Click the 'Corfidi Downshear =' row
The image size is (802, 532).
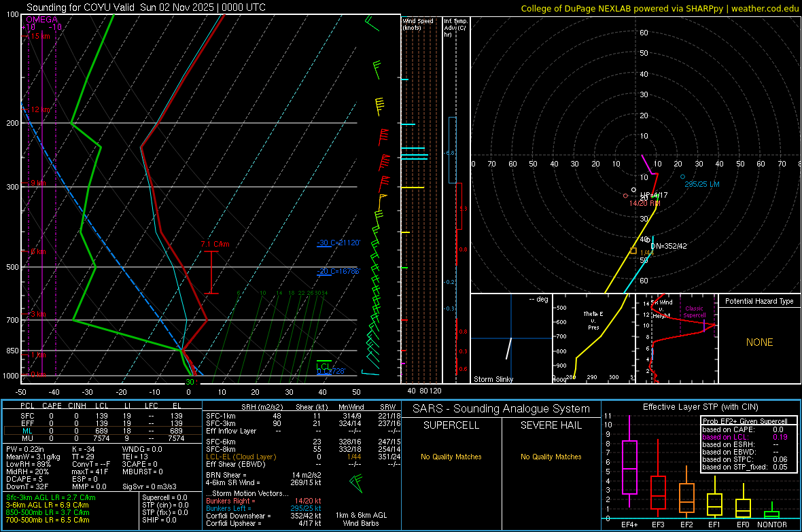pos(264,516)
